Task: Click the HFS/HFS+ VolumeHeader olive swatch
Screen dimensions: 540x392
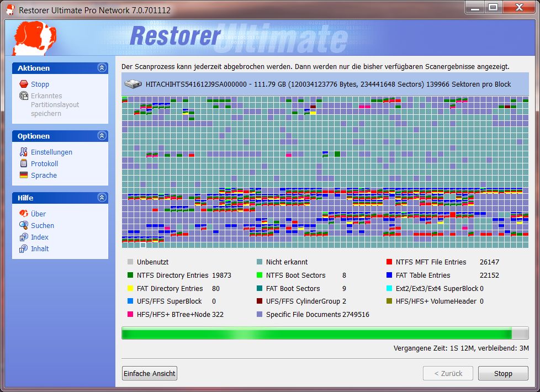Action: 389,301
